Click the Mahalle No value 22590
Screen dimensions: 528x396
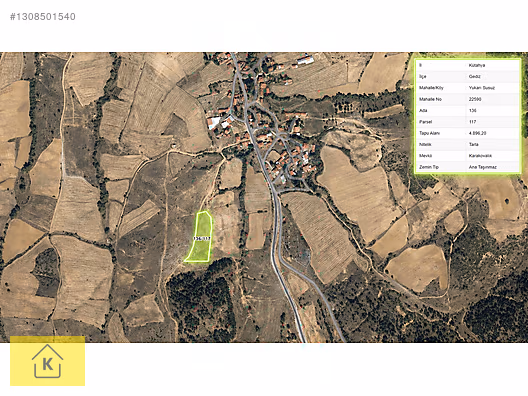tap(475, 99)
